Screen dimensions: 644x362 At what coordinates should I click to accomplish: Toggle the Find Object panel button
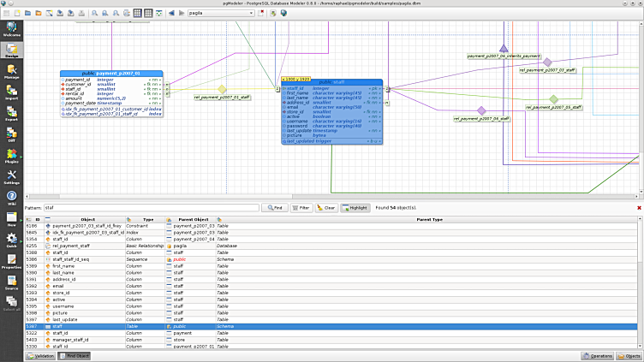point(74,355)
